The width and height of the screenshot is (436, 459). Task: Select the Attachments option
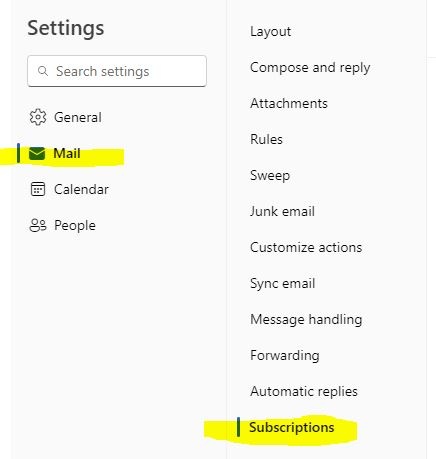[289, 103]
